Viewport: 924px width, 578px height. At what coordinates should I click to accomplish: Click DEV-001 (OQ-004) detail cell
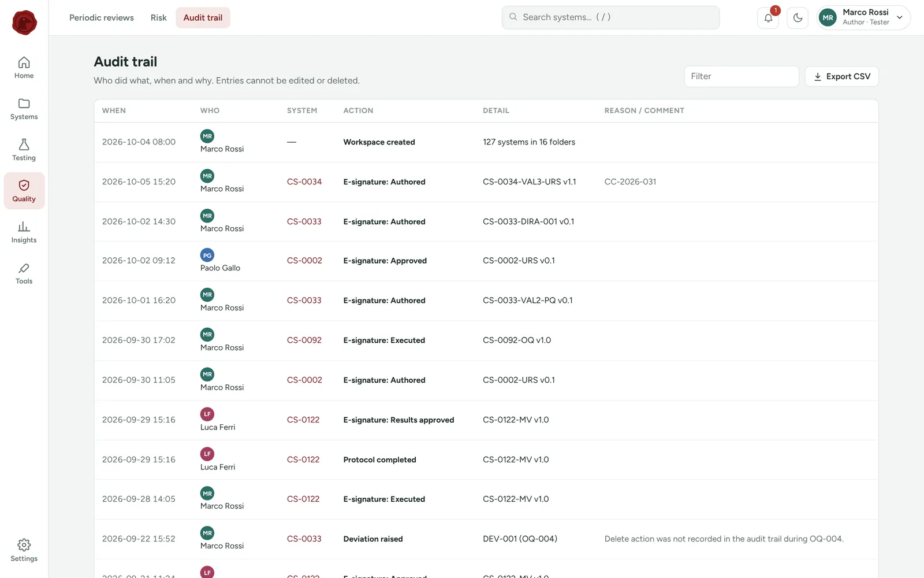pos(520,539)
